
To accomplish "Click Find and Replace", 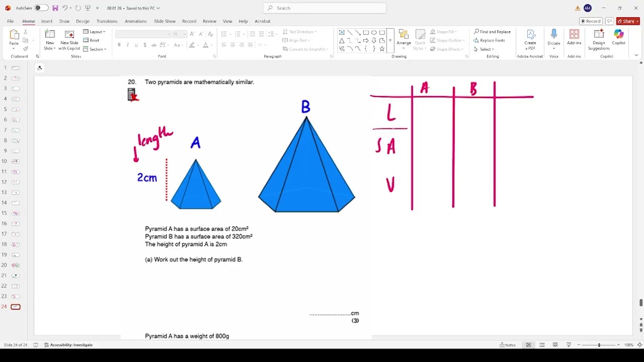I will (492, 32).
